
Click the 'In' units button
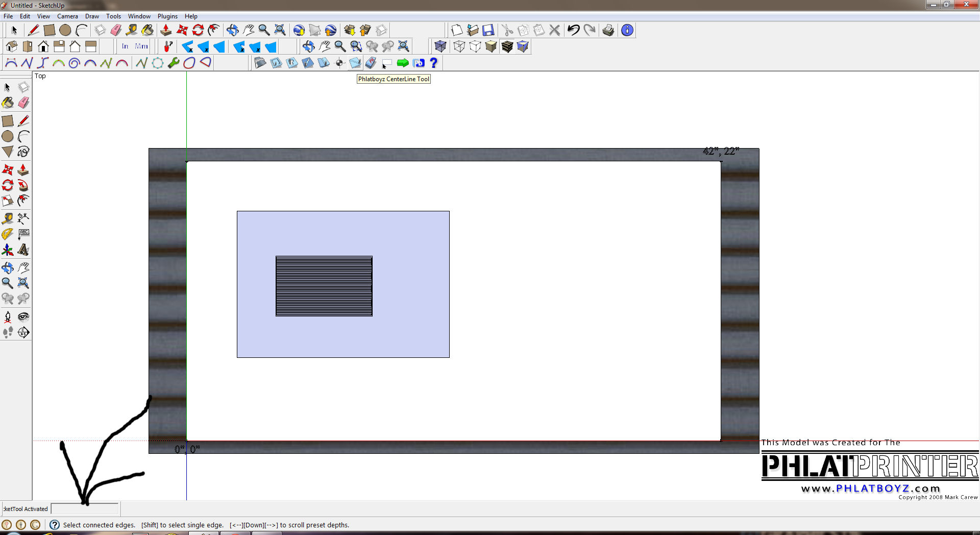[125, 46]
